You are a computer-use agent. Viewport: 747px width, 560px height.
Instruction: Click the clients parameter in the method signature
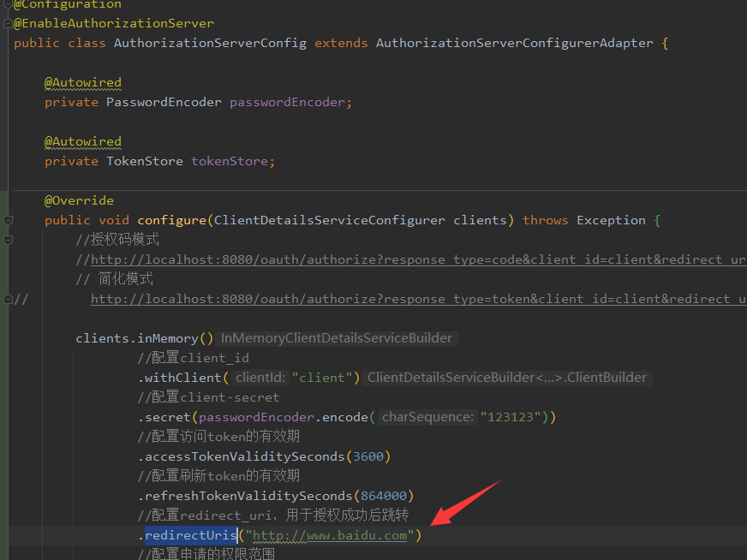[x=481, y=220]
